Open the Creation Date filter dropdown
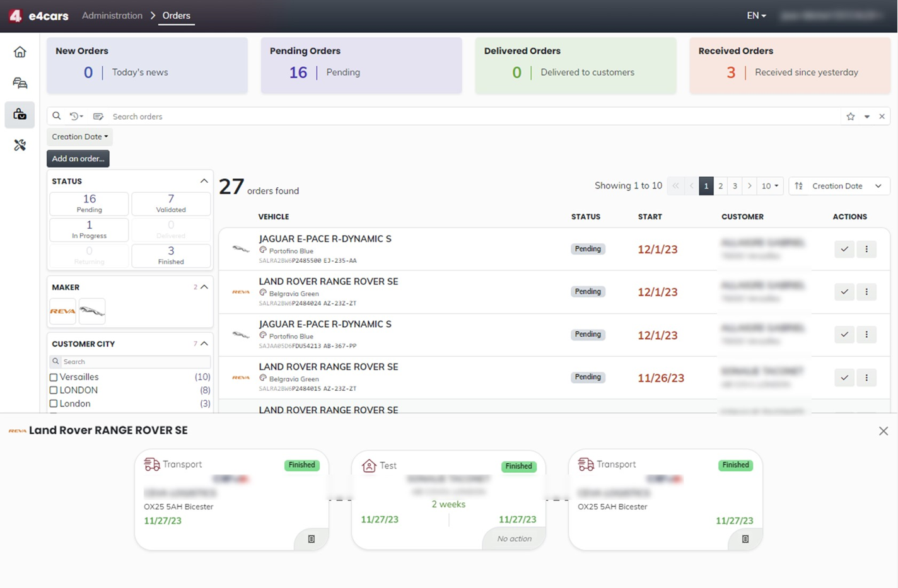Image resolution: width=898 pixels, height=588 pixels. pos(79,137)
